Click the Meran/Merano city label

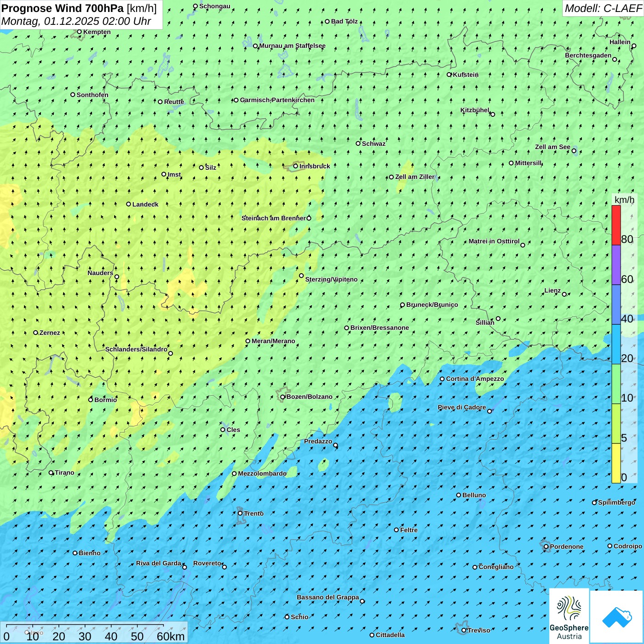pyautogui.click(x=273, y=341)
